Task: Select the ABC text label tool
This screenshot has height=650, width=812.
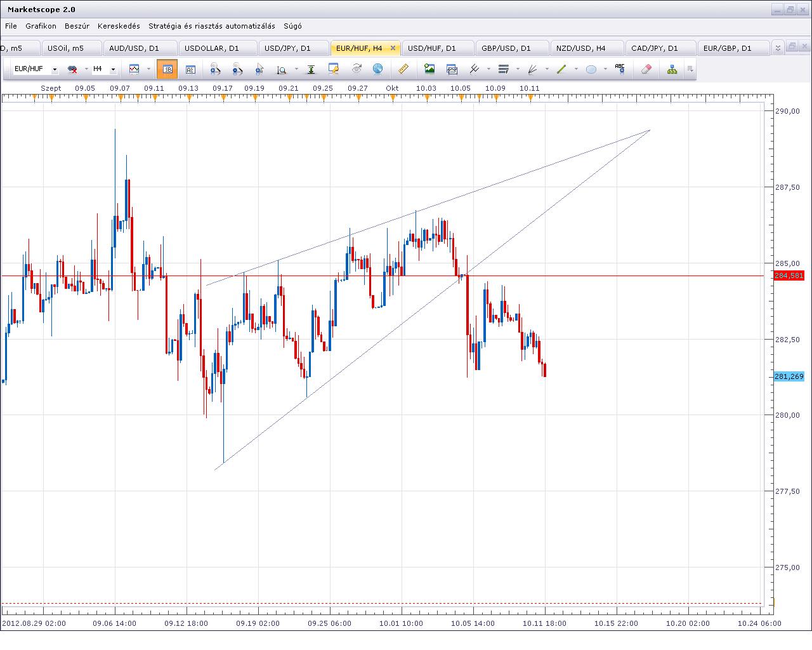Action: coord(620,69)
